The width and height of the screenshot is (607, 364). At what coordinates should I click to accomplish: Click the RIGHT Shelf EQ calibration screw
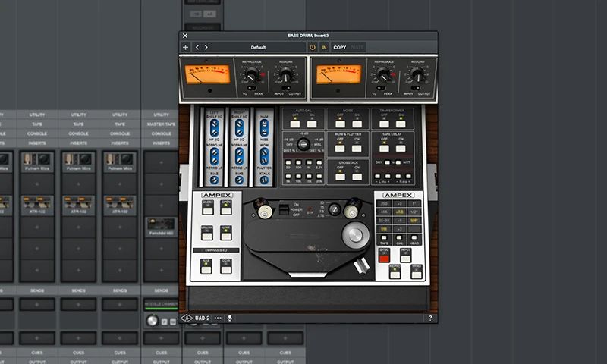pos(239,124)
